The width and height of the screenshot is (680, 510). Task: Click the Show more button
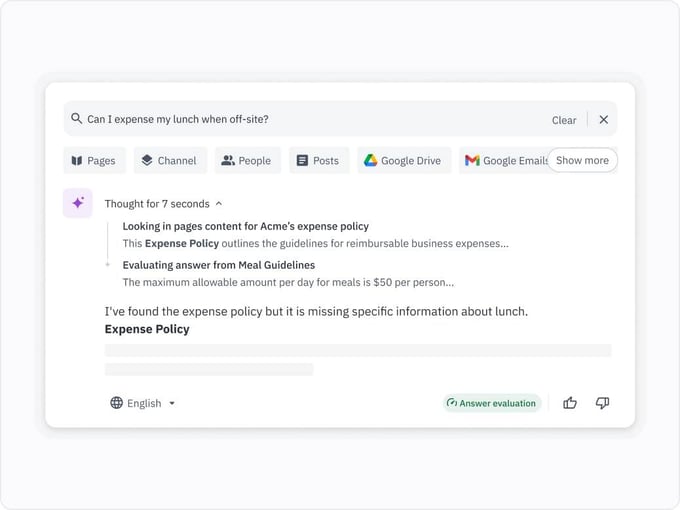582,160
